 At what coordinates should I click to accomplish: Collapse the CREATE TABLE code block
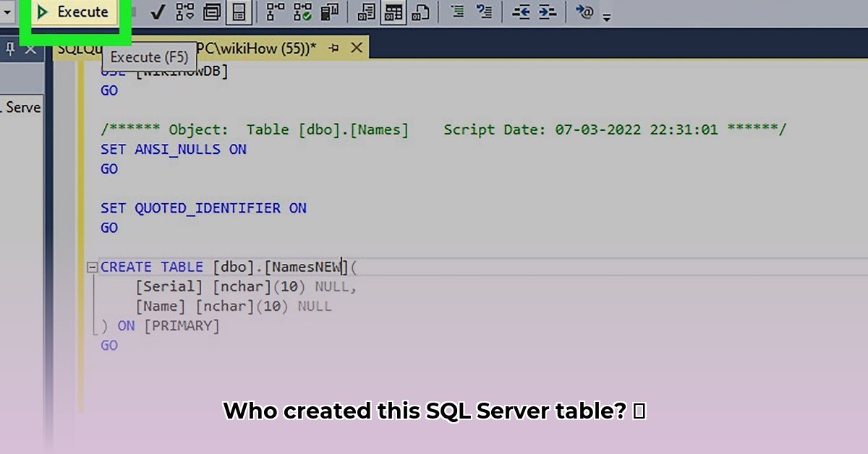pos(92,267)
